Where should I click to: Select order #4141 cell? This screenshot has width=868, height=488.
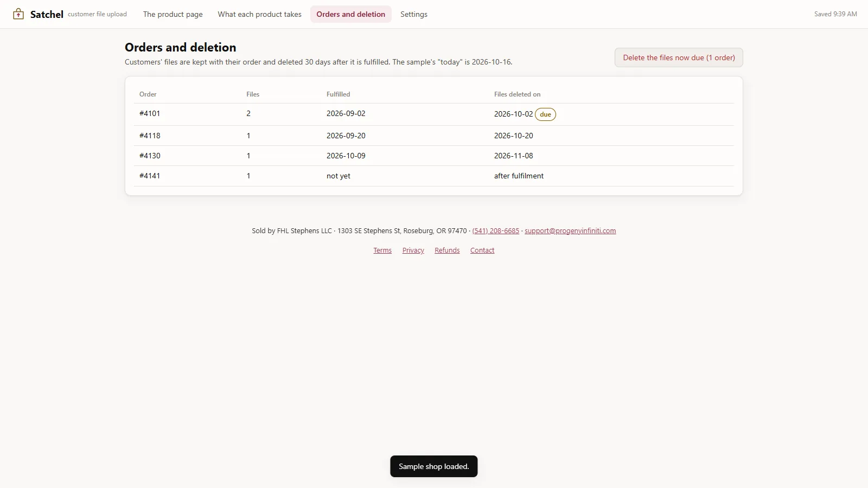[150, 176]
